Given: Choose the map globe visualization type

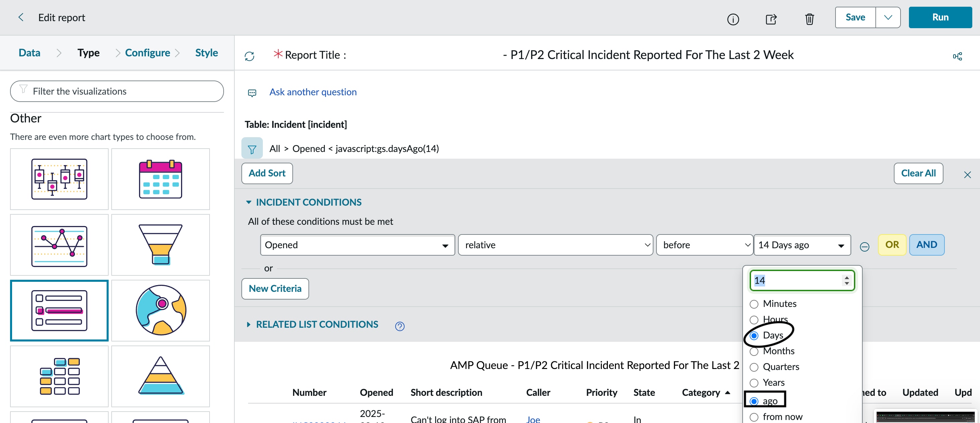Looking at the screenshot, I should tap(160, 310).
